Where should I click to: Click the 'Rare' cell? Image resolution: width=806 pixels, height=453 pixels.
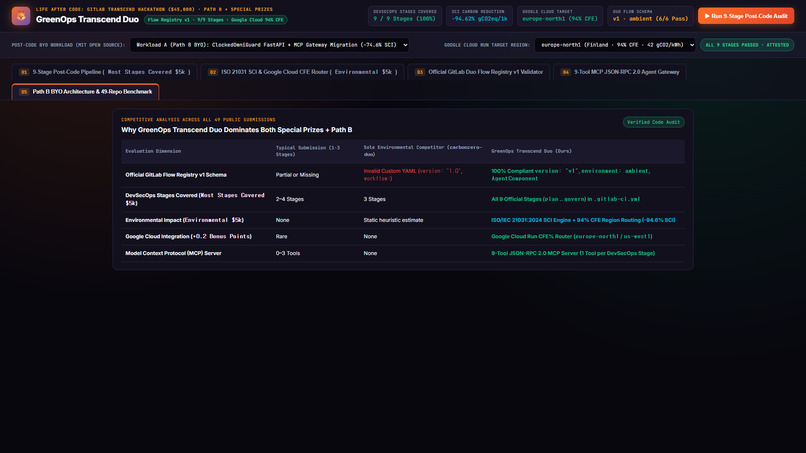[281, 237]
